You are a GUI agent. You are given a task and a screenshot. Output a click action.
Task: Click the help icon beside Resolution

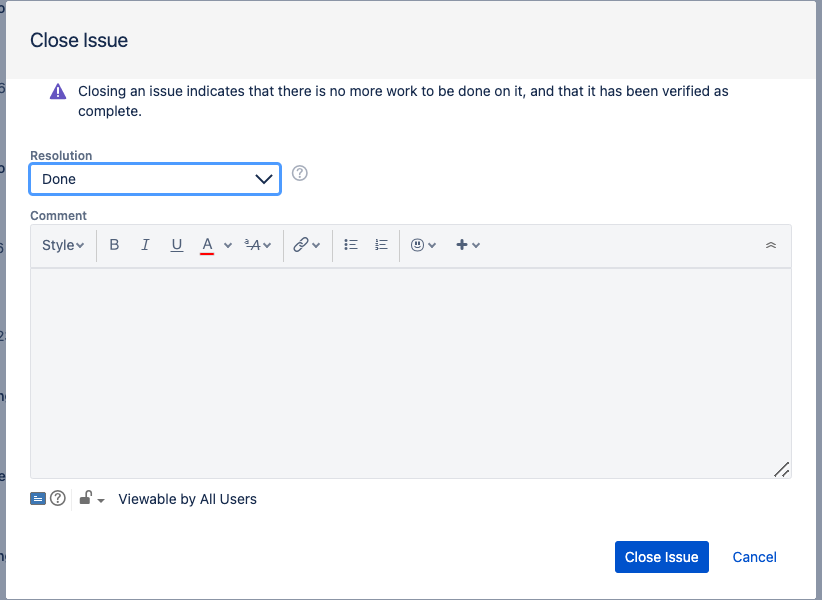(299, 173)
